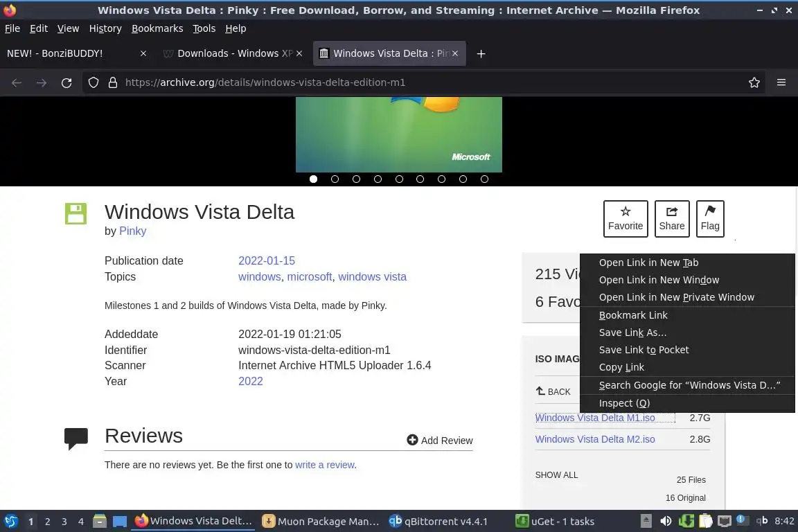Open the Pinky author link

click(133, 231)
